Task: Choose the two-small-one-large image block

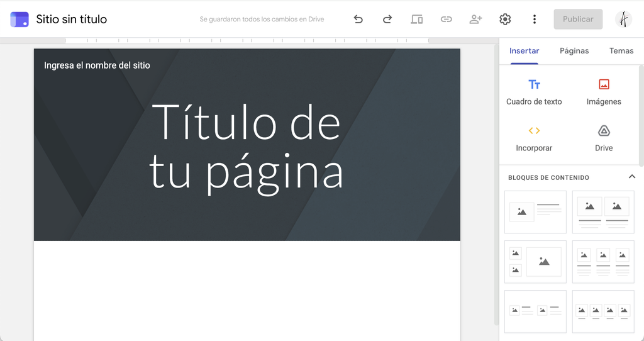Action: (535, 262)
